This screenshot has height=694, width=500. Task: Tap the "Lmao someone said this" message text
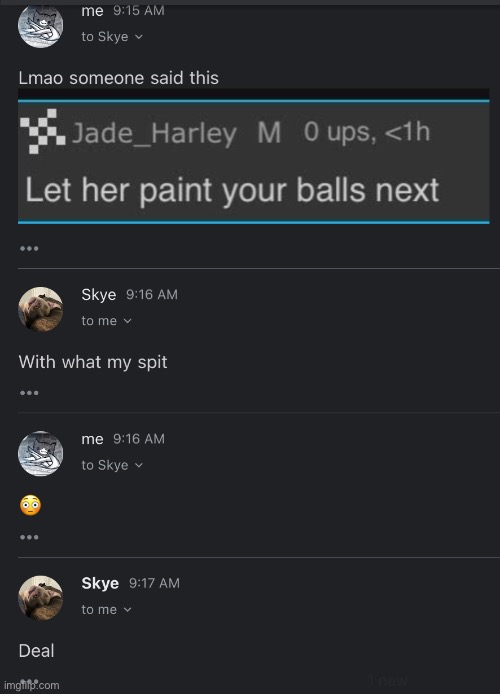[119, 78]
